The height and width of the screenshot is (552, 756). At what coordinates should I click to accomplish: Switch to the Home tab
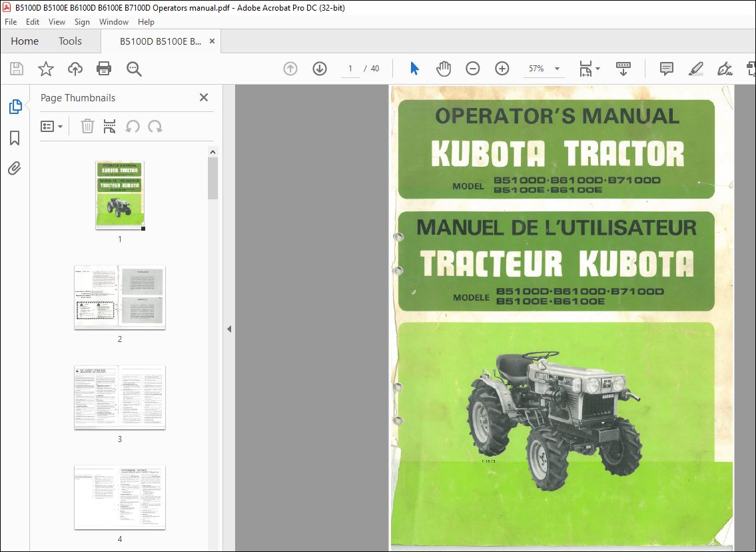point(25,41)
